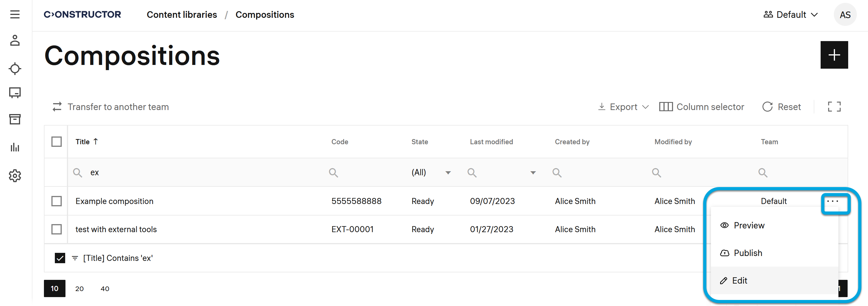Select Edit in the context menu
The height and width of the screenshot is (306, 868).
pyautogui.click(x=739, y=281)
